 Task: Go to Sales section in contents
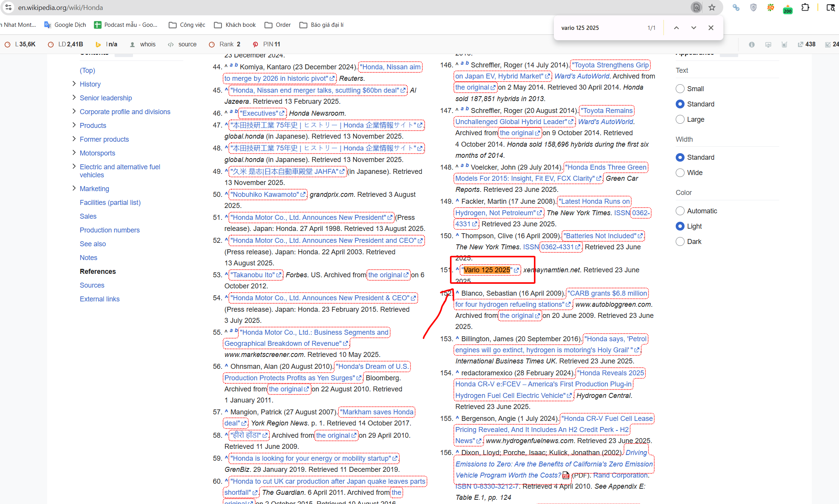tap(88, 216)
